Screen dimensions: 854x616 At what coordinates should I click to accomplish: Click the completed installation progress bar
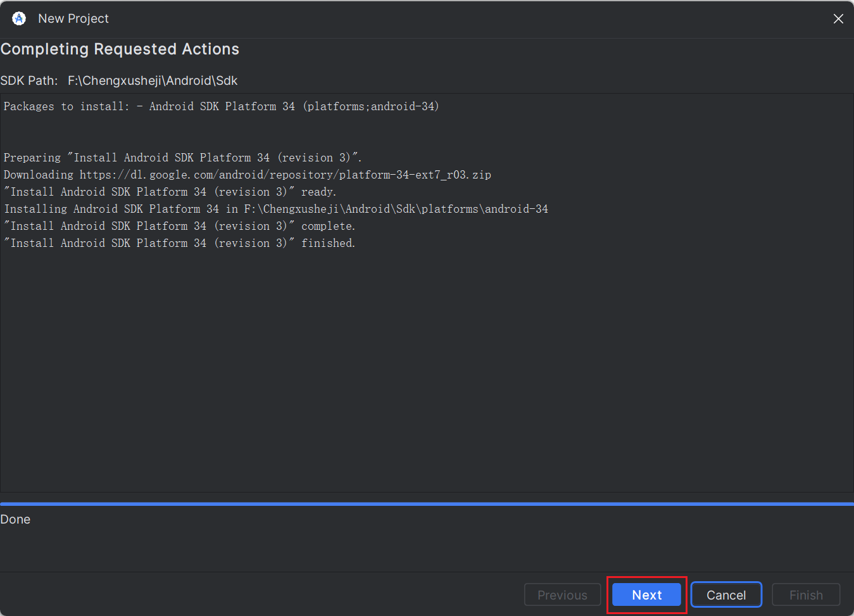click(x=427, y=504)
